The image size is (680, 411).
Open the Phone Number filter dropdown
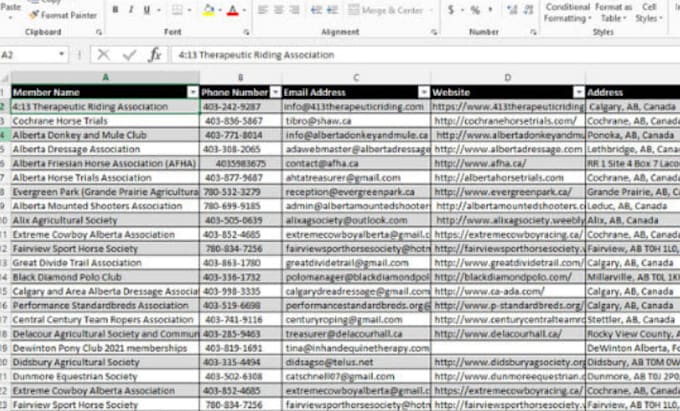(x=275, y=92)
